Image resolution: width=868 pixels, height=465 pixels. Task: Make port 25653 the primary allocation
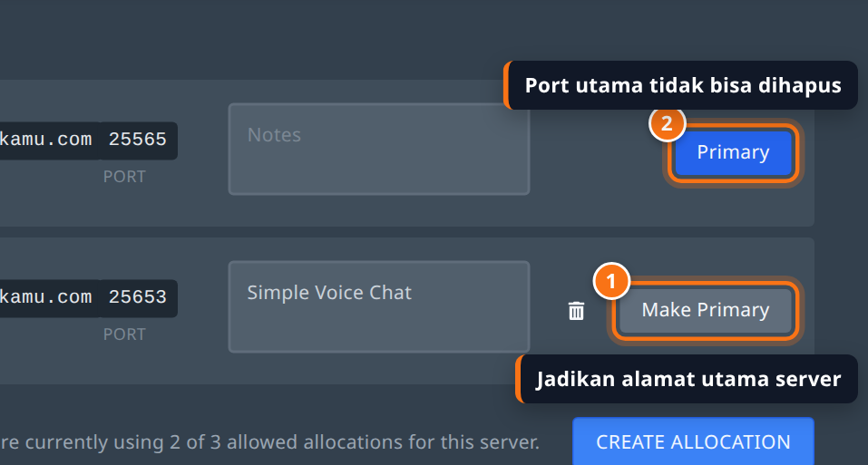pos(706,310)
